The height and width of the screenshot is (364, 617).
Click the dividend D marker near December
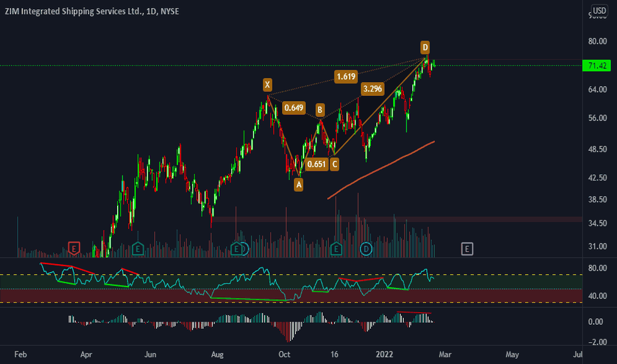coord(366,249)
